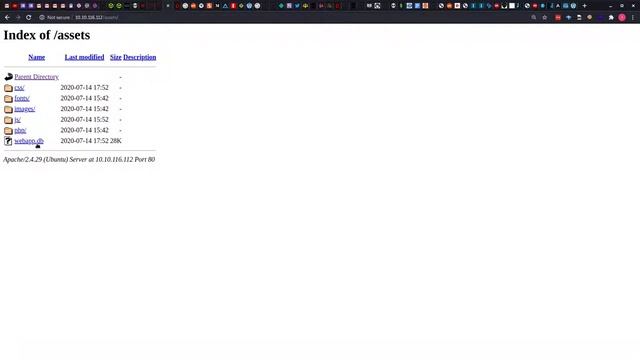Open the js/ folder link

point(18,120)
